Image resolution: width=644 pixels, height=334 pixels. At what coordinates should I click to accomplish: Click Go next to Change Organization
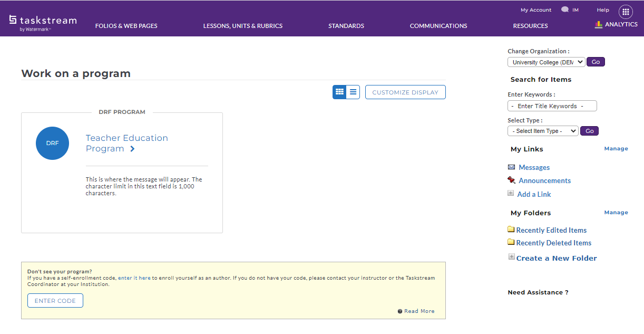(596, 62)
